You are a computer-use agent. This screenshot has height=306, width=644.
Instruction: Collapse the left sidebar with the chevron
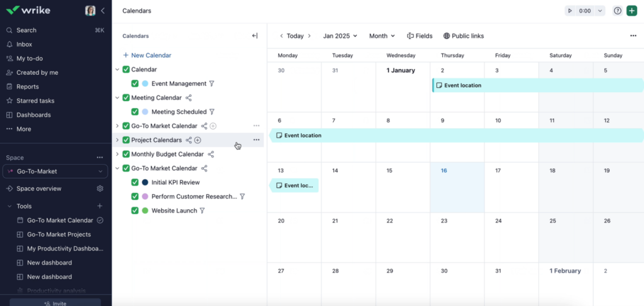click(x=103, y=11)
